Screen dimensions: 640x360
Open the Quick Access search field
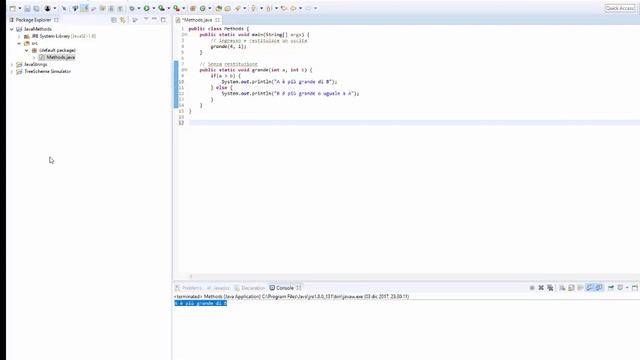click(x=620, y=8)
